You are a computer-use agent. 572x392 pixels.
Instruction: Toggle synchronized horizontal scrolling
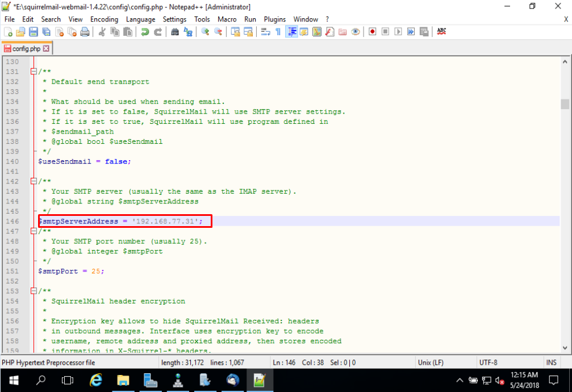[x=248, y=32]
